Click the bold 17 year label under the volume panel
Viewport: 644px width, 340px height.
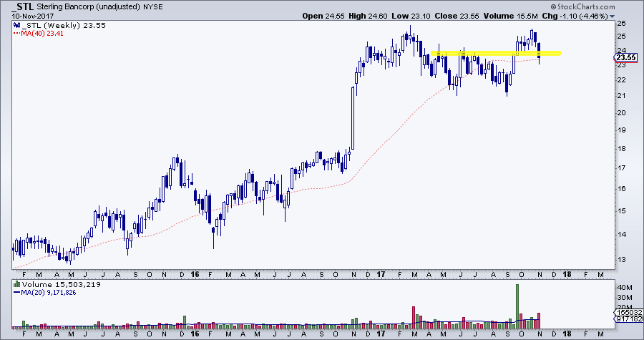pos(381,333)
